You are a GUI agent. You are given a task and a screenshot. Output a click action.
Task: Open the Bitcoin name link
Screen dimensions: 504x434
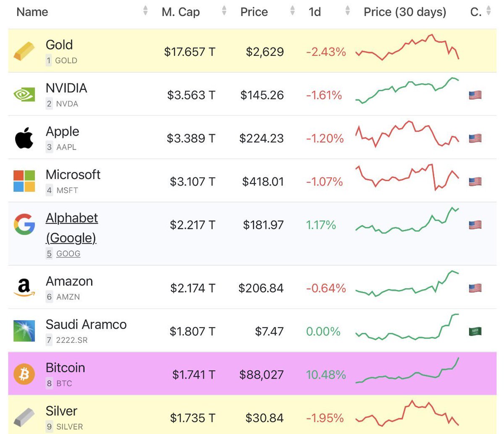point(66,368)
